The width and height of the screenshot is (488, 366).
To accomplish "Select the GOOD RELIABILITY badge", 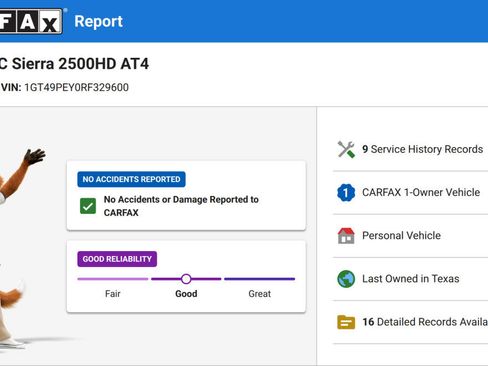I will (x=117, y=259).
